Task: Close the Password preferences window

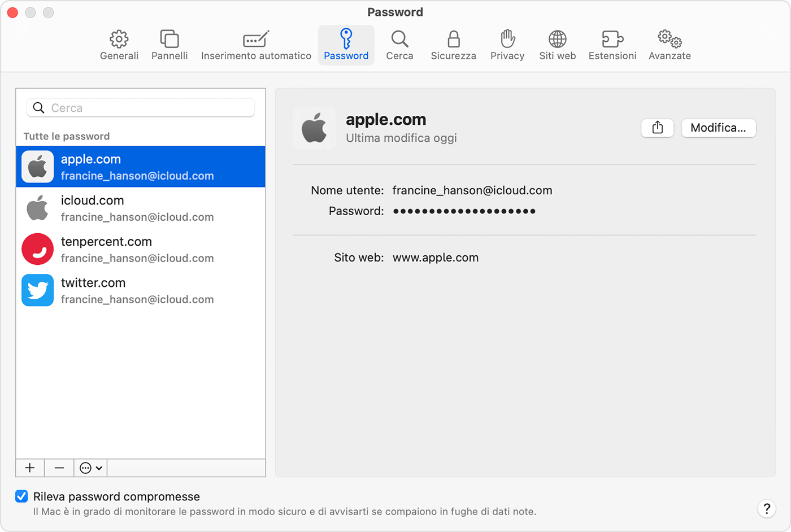Action: pos(12,12)
